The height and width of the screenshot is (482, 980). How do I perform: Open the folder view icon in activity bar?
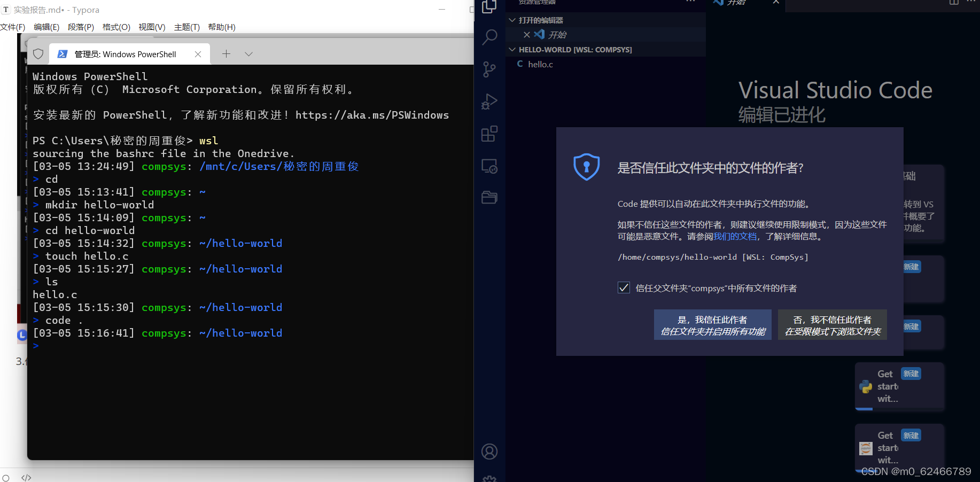click(x=489, y=197)
